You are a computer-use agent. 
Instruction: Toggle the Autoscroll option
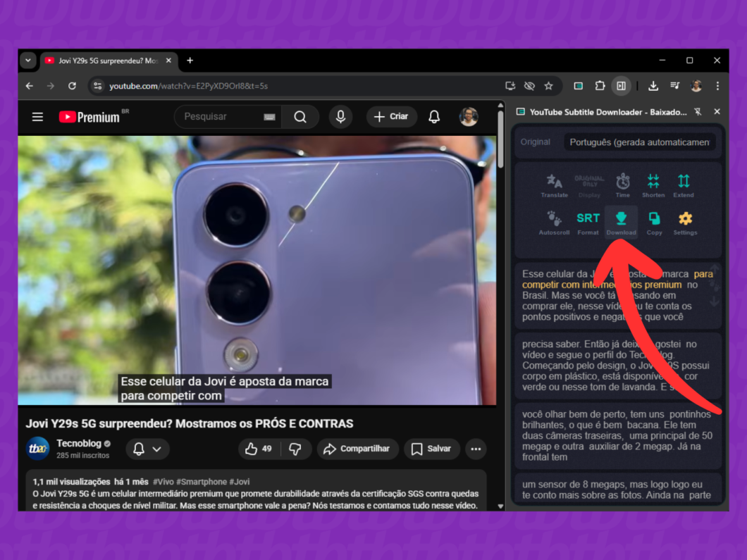[554, 222]
